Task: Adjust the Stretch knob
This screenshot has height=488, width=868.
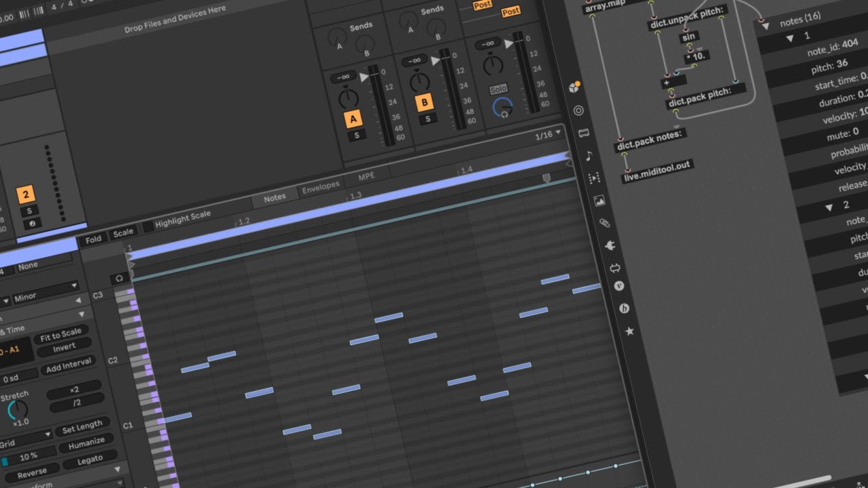Action: (17, 409)
